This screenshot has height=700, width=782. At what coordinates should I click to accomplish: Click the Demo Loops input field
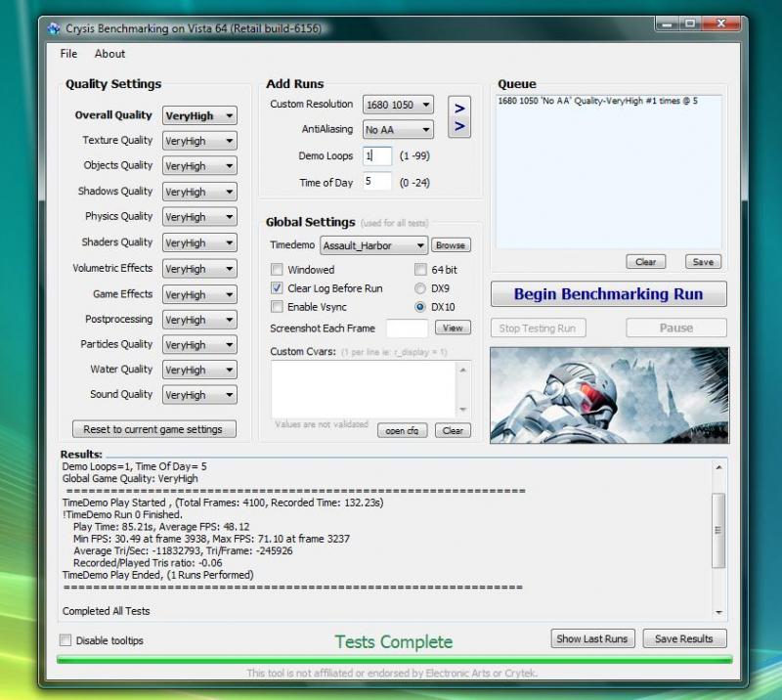coord(377,155)
